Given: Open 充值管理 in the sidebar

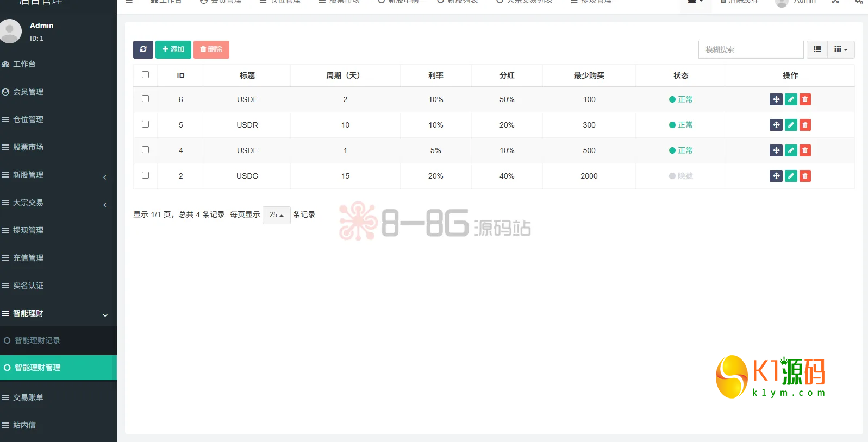Looking at the screenshot, I should click(58, 258).
